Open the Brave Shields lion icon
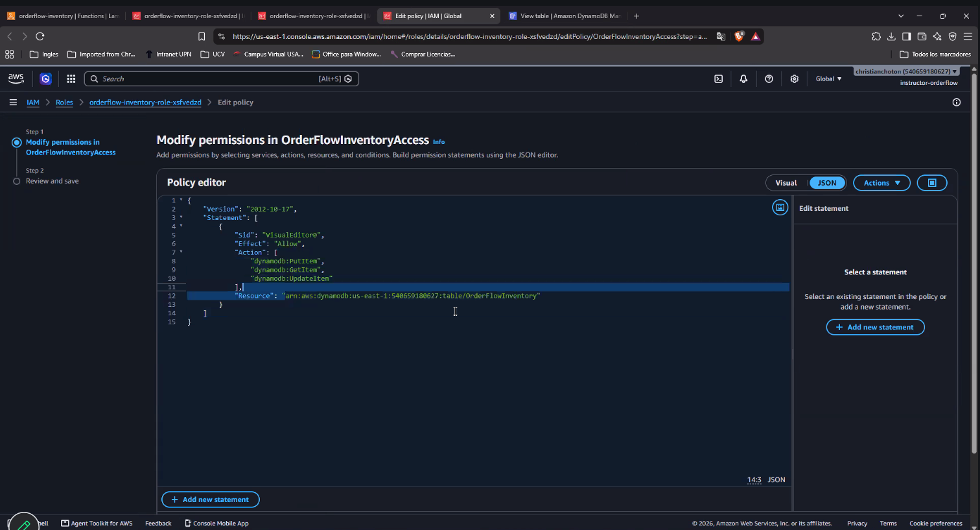Screen dimensions: 980x530 click(739, 36)
